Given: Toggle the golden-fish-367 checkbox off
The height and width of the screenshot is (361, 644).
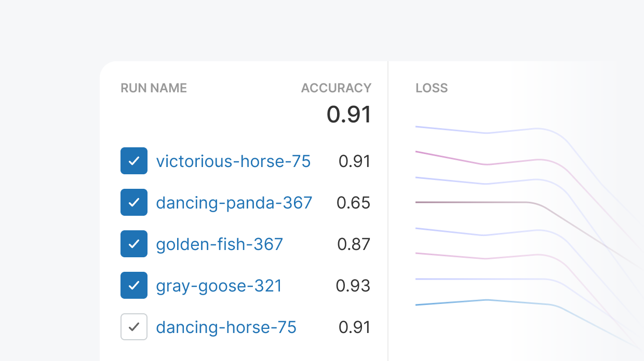Looking at the screenshot, I should tap(134, 244).
